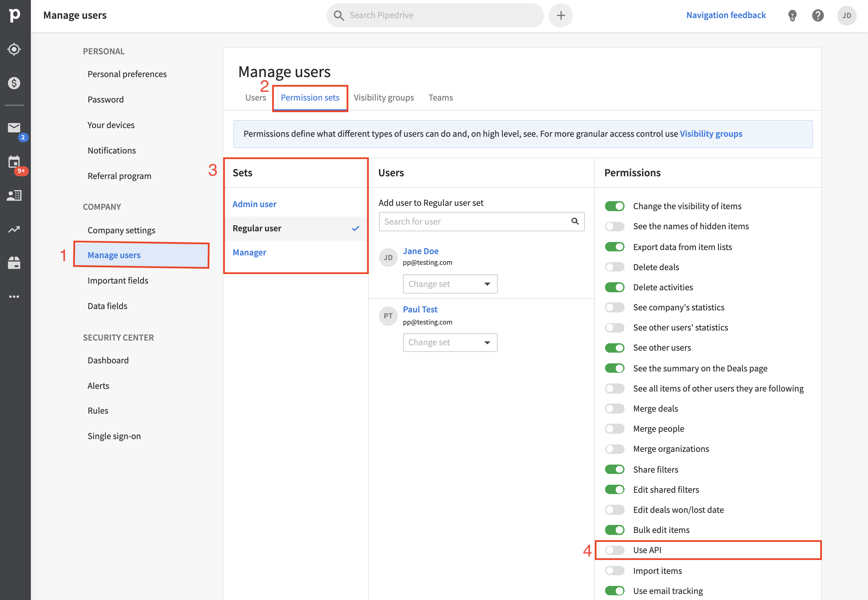Click the quick add plus button

pos(560,15)
